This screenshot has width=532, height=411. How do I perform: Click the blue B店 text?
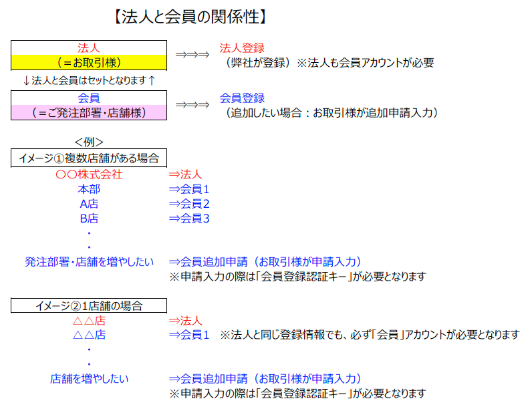[x=89, y=219]
